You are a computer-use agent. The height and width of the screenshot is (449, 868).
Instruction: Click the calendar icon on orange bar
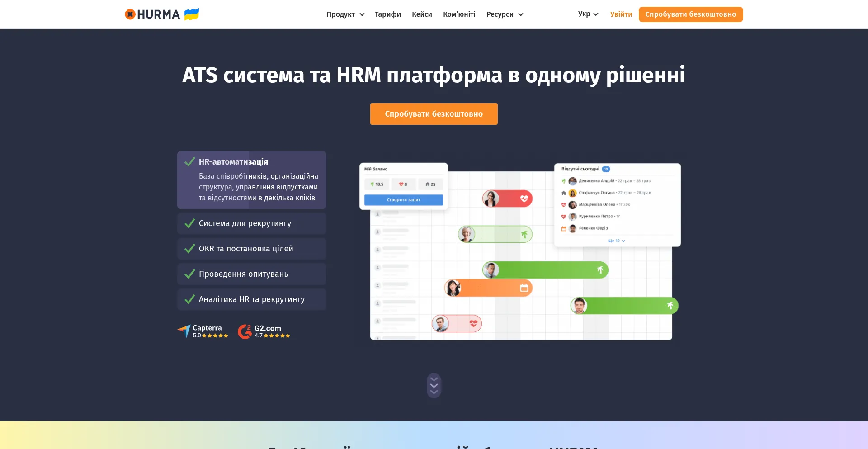(x=524, y=288)
